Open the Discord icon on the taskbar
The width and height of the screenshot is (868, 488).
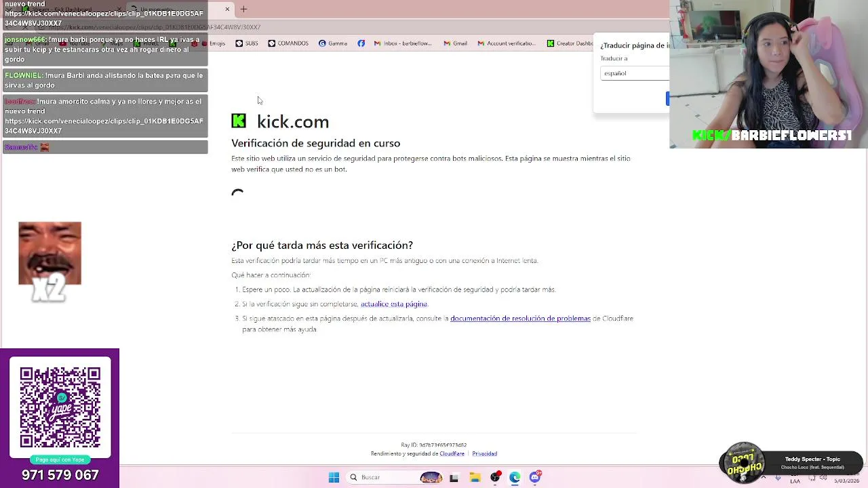coord(535,477)
